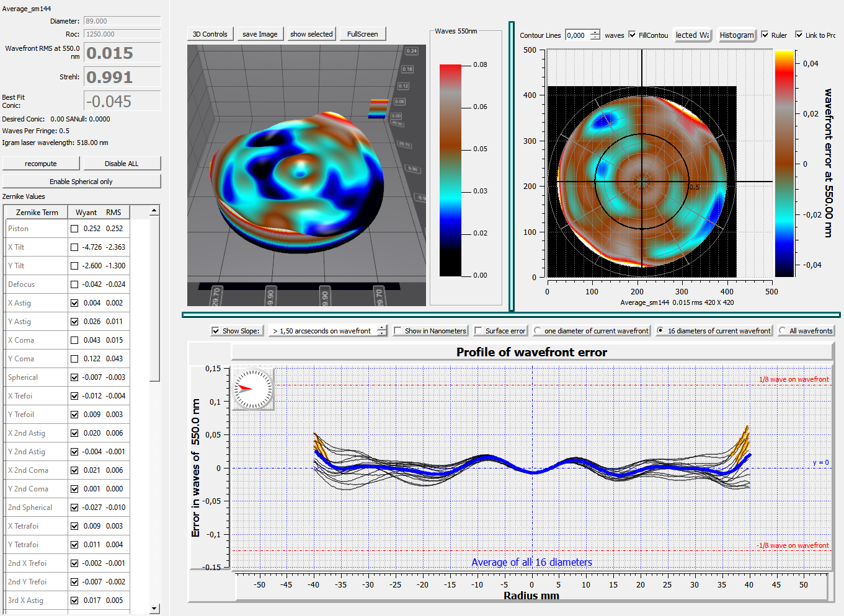The image size is (844, 616).
Task: Click the compass dial in the profile plot
Action: [253, 389]
